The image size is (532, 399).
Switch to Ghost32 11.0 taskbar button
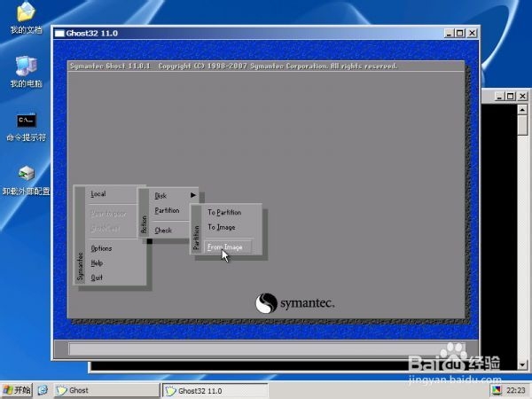click(215, 390)
